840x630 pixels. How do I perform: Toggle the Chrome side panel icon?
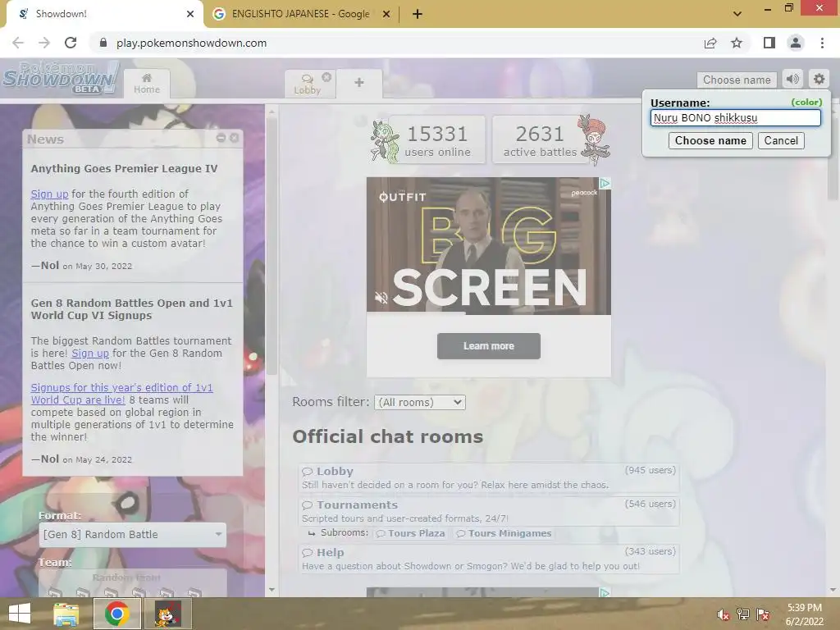[769, 43]
